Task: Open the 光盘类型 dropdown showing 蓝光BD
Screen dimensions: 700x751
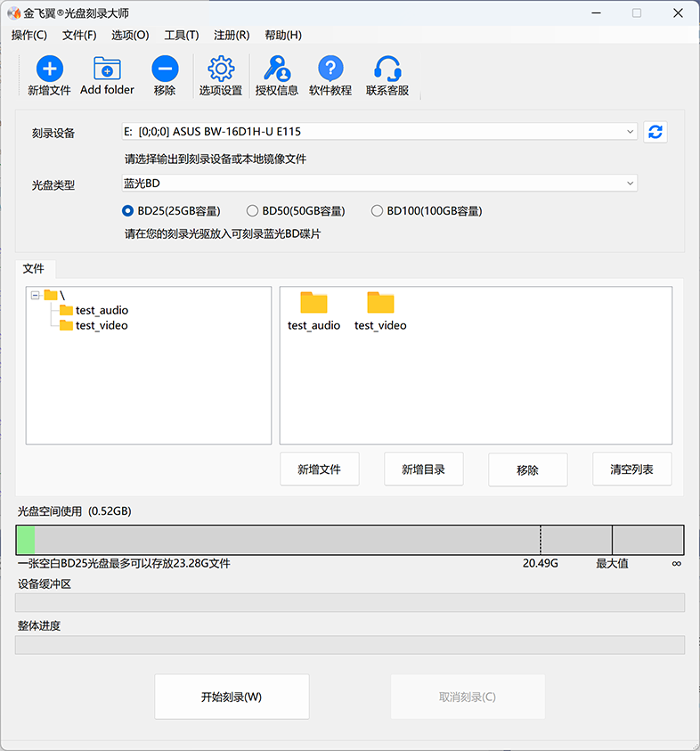Action: pyautogui.click(x=379, y=183)
